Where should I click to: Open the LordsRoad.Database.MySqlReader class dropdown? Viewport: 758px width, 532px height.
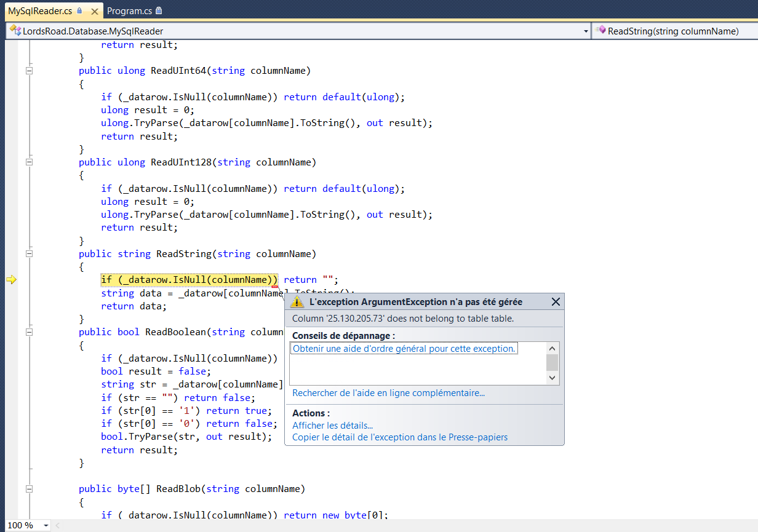(x=585, y=31)
